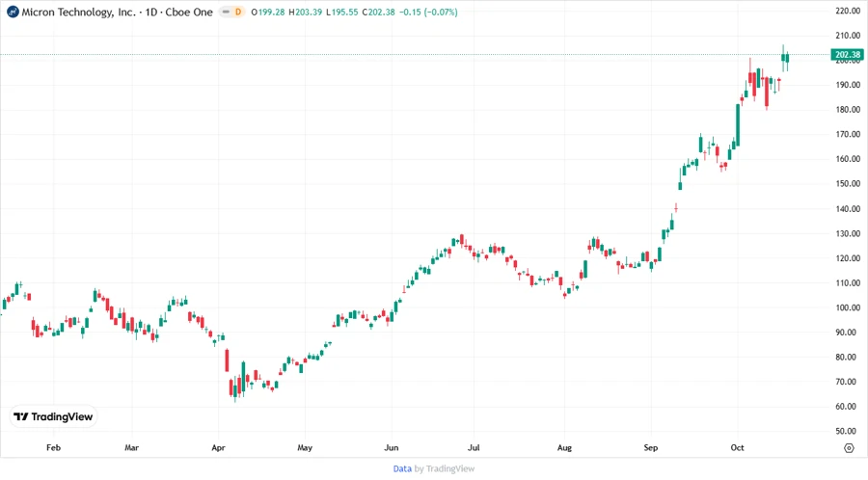Click the 190.00 price axis label
The image size is (868, 480).
pyautogui.click(x=848, y=85)
